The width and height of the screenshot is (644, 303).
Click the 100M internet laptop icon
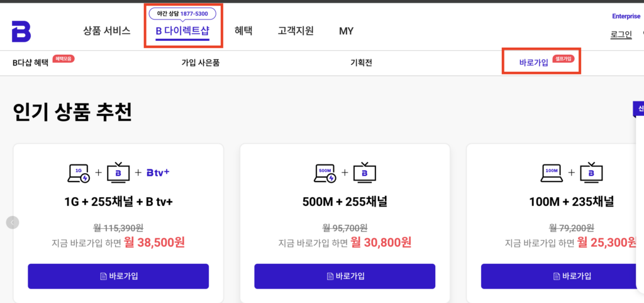tap(552, 173)
